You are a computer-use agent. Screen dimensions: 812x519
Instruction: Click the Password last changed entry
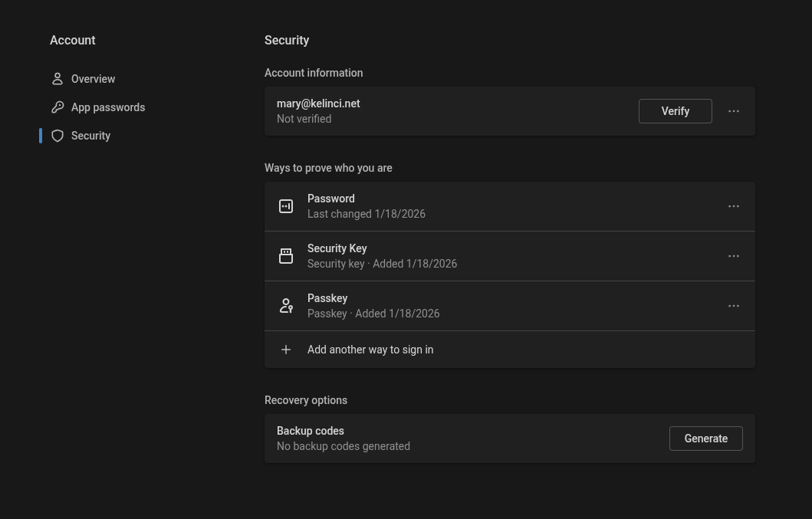click(367, 206)
